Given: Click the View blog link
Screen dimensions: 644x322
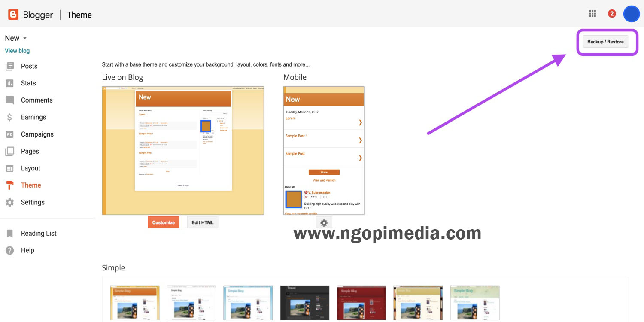Looking at the screenshot, I should coord(17,51).
